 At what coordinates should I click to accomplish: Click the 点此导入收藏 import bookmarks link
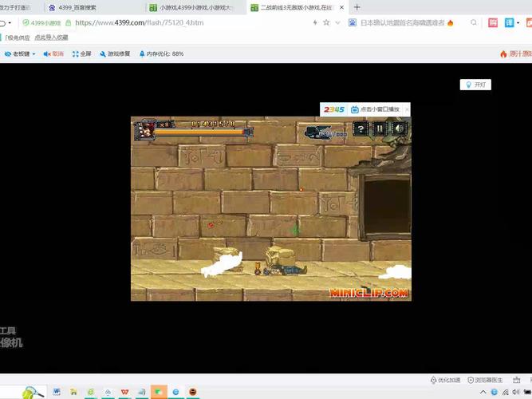click(x=51, y=38)
